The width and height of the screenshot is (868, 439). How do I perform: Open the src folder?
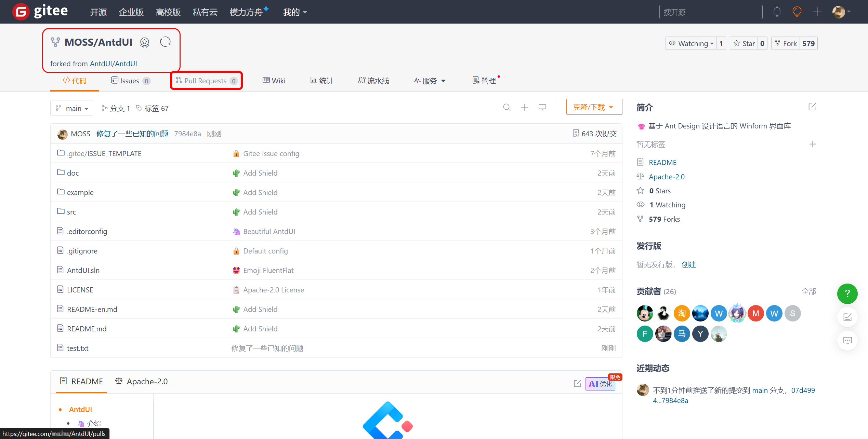click(71, 212)
